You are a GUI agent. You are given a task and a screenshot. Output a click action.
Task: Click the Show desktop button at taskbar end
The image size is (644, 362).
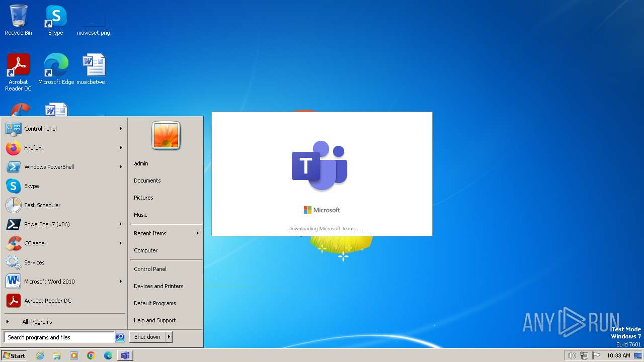[x=638, y=355]
